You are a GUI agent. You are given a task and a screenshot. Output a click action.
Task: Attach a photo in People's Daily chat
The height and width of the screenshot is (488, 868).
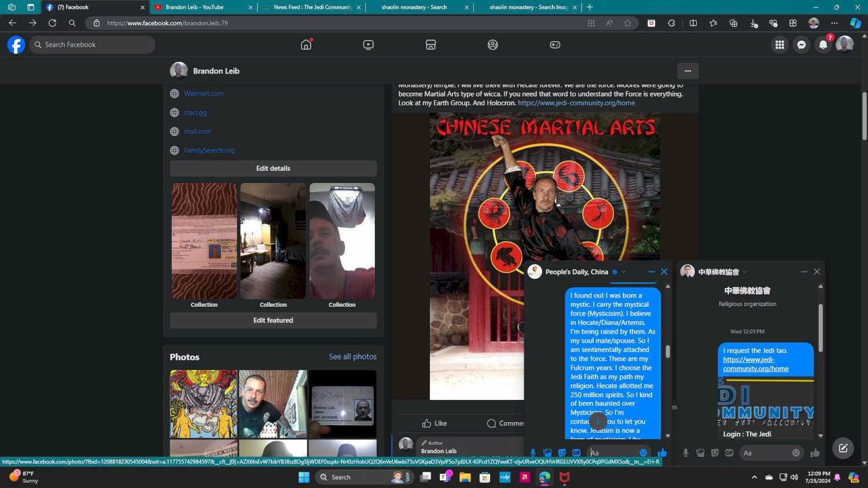click(547, 453)
